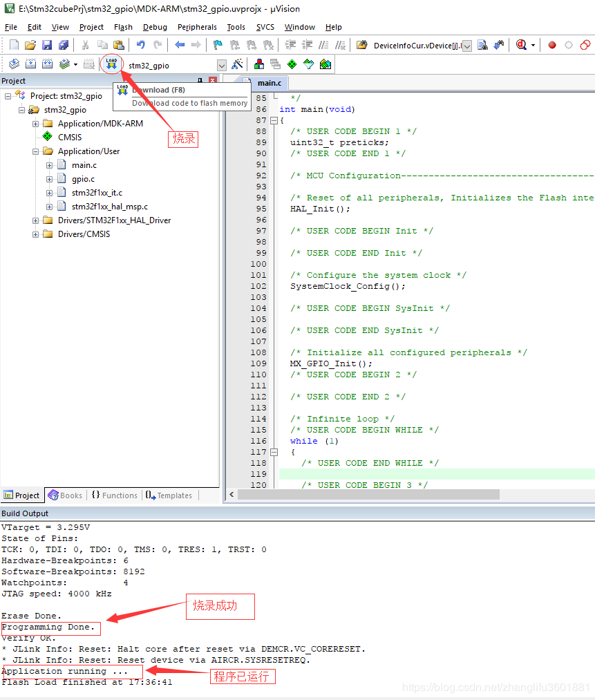Screen dimensions: 595x700
Task: Toggle breakpoint with red dot icon
Action: click(552, 45)
